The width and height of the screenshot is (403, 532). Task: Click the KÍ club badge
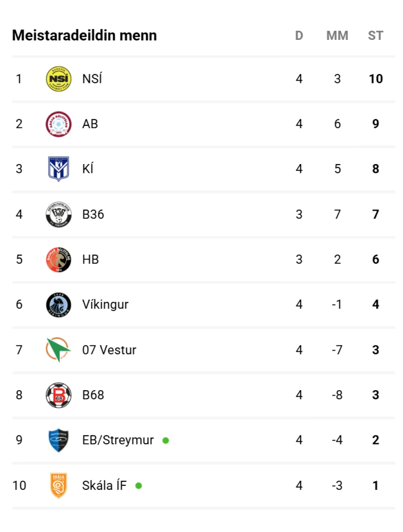pyautogui.click(x=58, y=169)
